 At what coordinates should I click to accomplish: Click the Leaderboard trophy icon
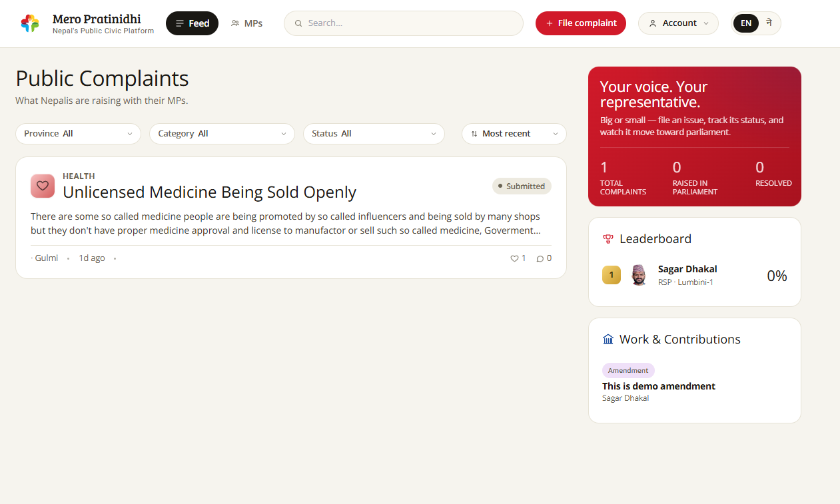tap(608, 239)
